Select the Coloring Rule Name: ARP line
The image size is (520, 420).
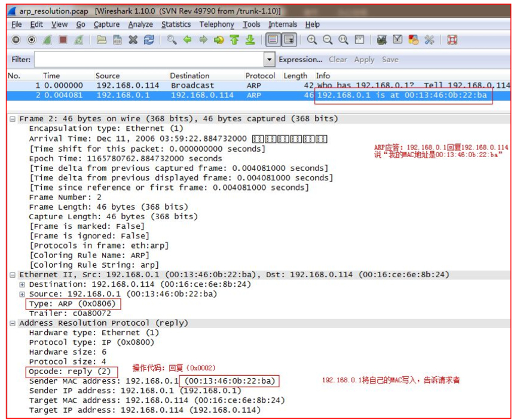point(90,256)
